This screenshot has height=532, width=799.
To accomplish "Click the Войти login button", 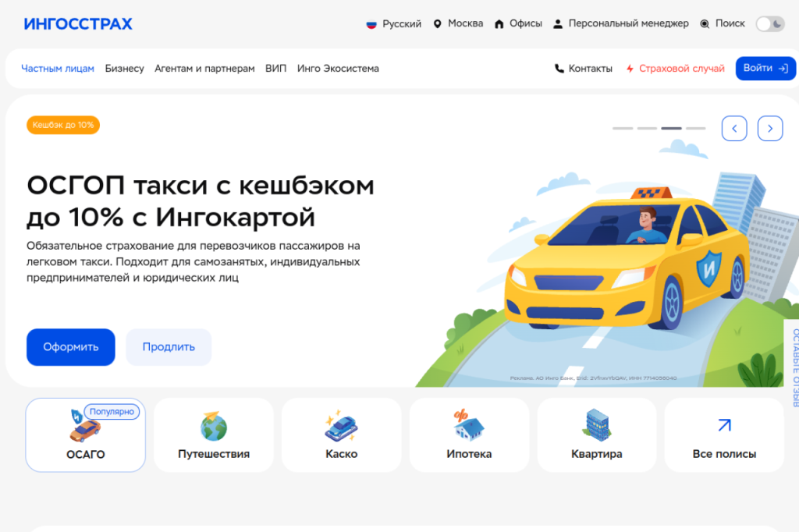I will point(766,69).
